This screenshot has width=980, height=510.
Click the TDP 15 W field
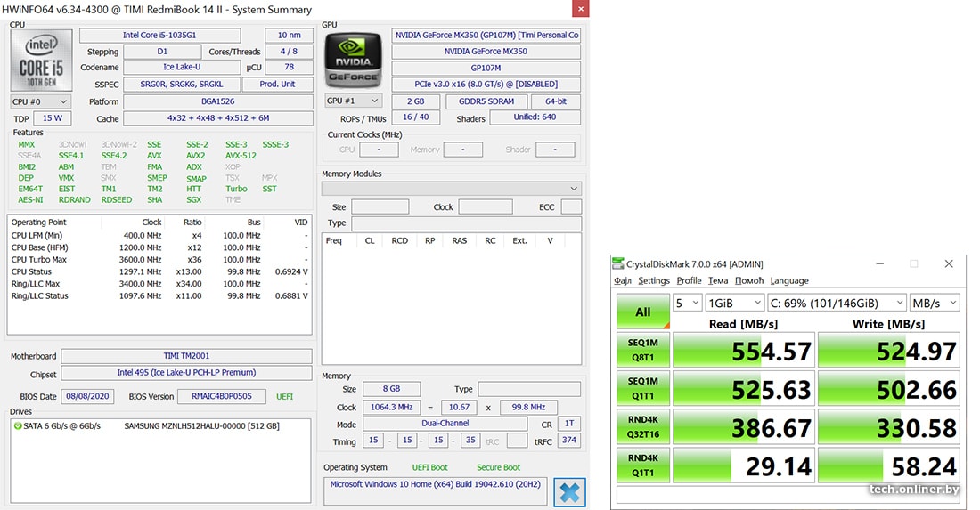coord(53,118)
